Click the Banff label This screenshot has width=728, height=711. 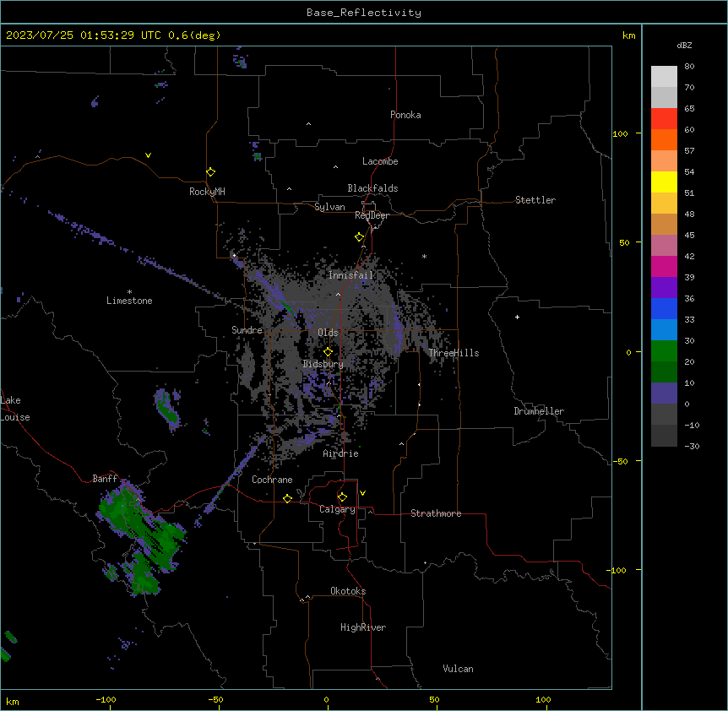pos(105,479)
